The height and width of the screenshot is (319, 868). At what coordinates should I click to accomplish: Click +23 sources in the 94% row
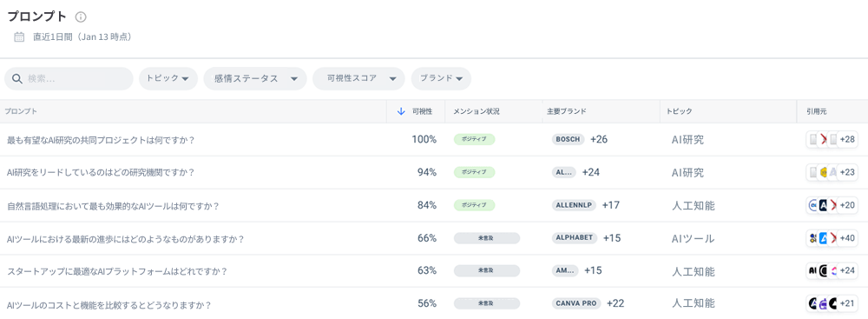tap(846, 172)
